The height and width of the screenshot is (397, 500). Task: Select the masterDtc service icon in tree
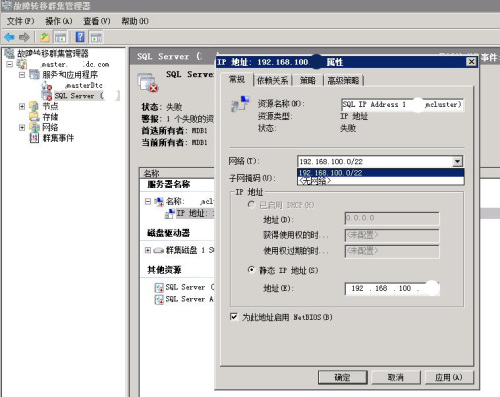click(47, 85)
